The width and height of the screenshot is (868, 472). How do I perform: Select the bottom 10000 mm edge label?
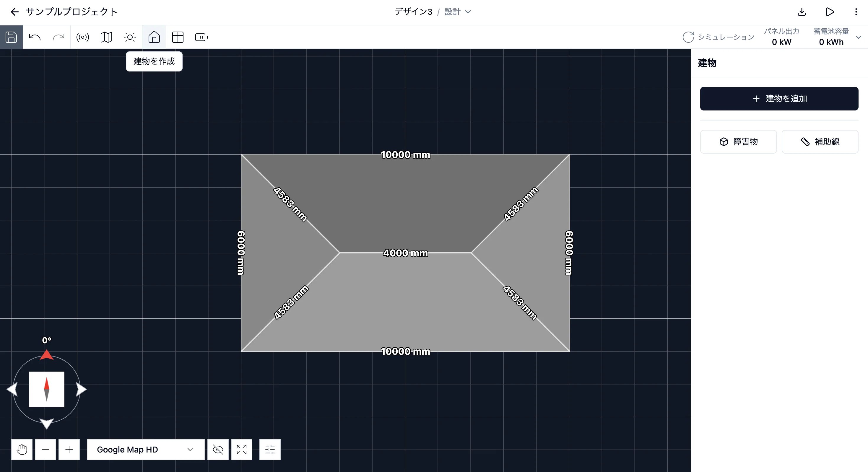coord(405,351)
